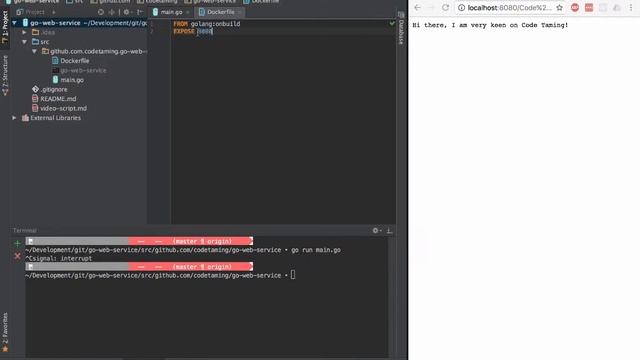This screenshot has width=640, height=360.
Task: Collapse the go-web-service root node
Action: (x=15, y=23)
